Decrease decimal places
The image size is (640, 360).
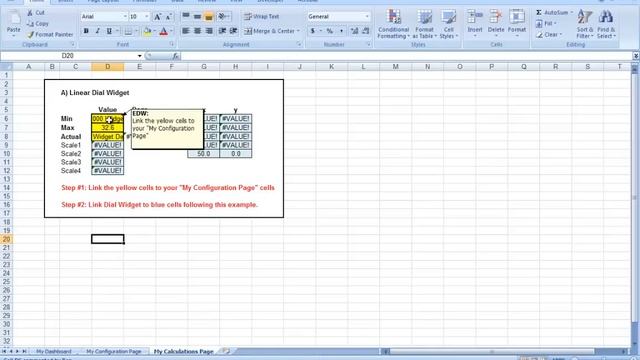click(366, 31)
